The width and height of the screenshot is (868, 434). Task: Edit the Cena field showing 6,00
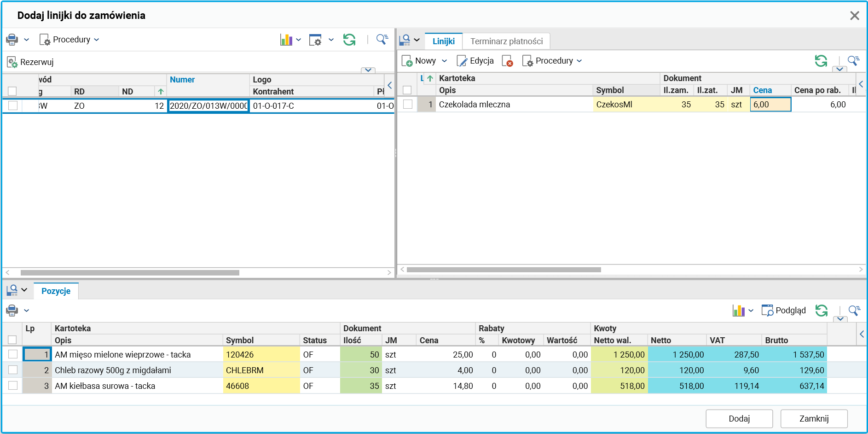pos(770,105)
